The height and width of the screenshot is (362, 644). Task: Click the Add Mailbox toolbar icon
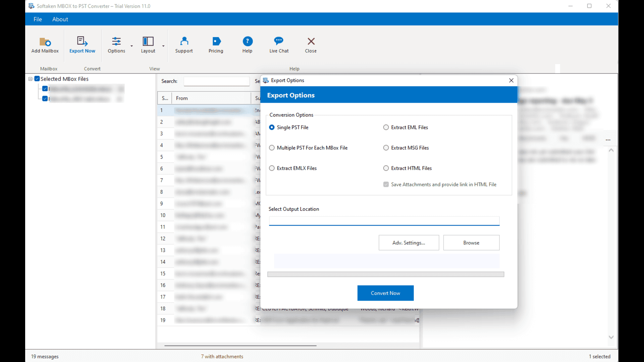[45, 42]
